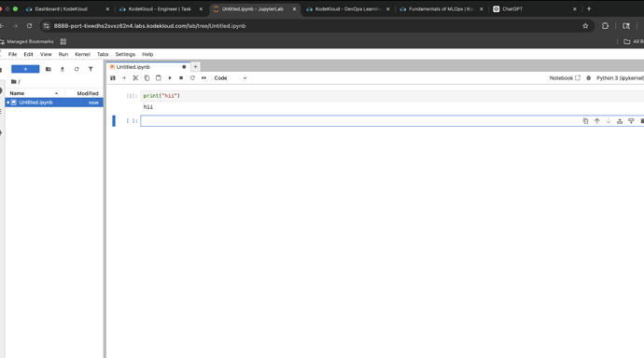This screenshot has height=358, width=644.
Task: Switch to Fundamentals of MLOps tab
Action: [x=441, y=9]
